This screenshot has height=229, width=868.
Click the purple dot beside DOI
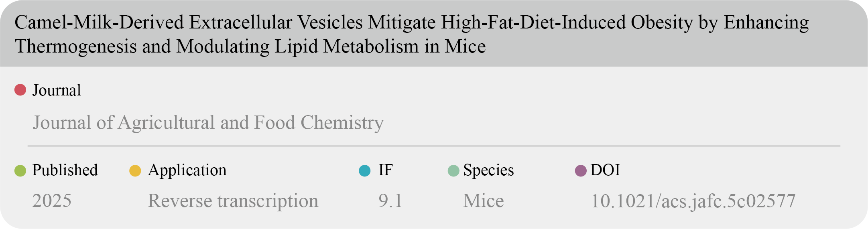(x=581, y=170)
